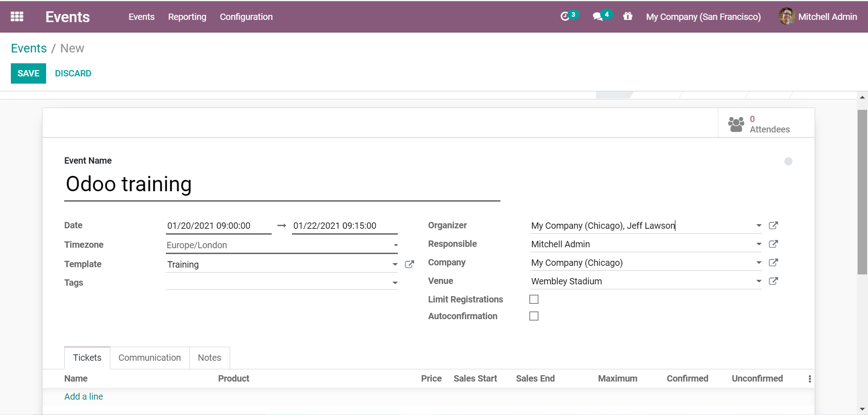Enable Autoconfirmation checkbox
Viewport: 868px width, 415px height.
coord(534,316)
